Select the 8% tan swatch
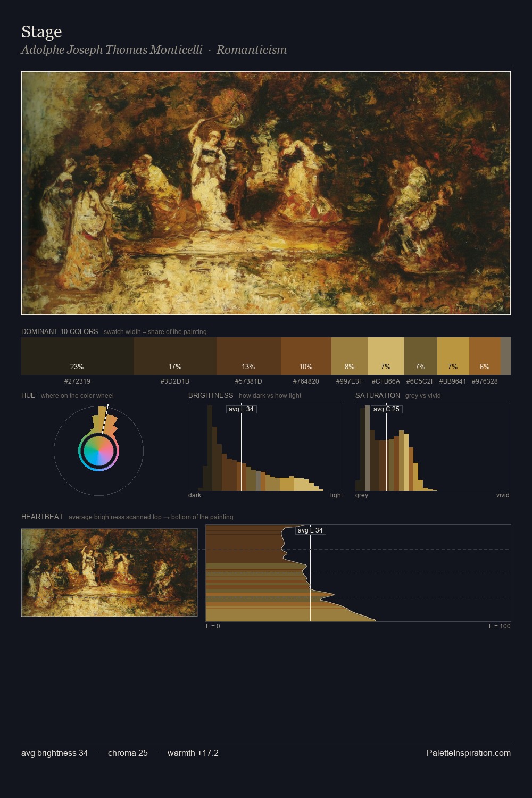 (x=350, y=356)
